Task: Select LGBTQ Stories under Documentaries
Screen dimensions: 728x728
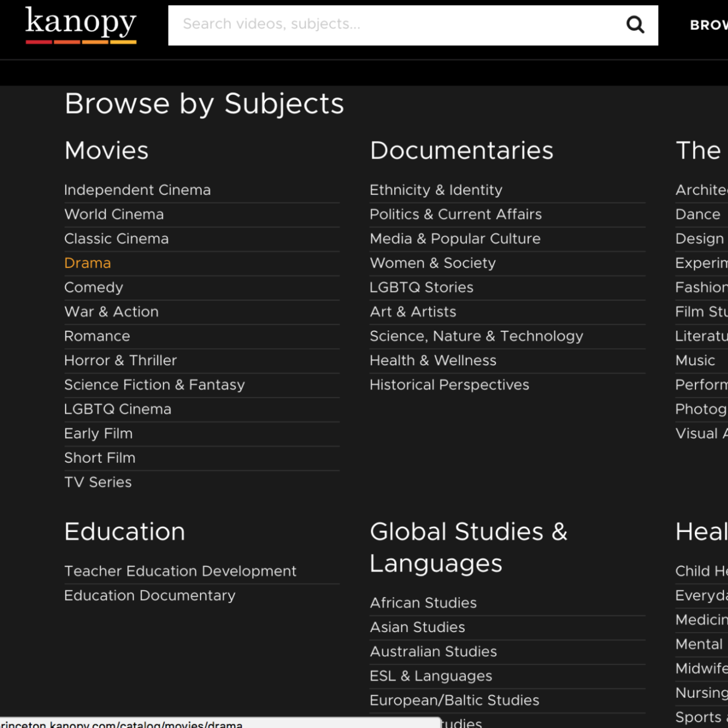Action: point(421,287)
